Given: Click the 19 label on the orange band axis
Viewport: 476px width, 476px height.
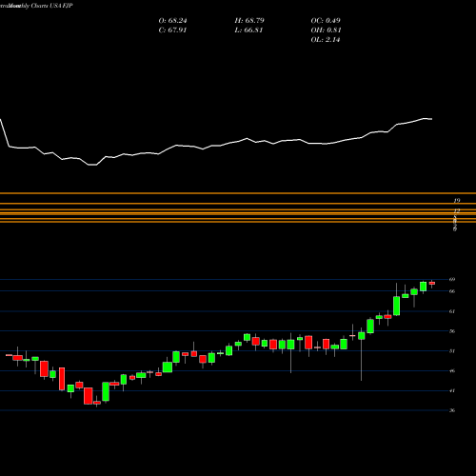Looking at the screenshot, I should click(x=457, y=201).
